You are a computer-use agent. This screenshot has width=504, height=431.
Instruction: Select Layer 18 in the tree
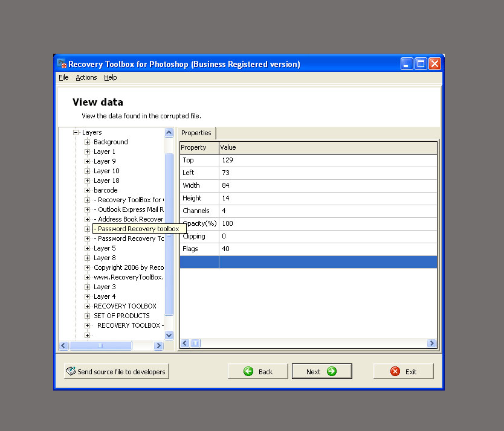coord(106,180)
